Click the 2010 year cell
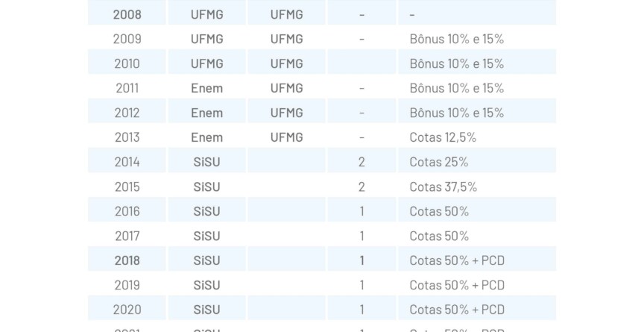Viewport: 644px width, 332px height. click(127, 63)
